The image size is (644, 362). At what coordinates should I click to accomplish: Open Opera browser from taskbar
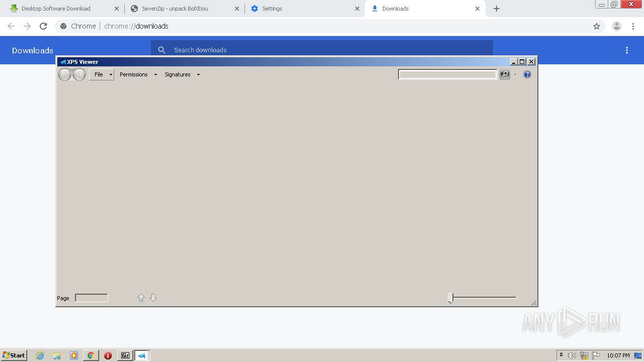(x=108, y=355)
